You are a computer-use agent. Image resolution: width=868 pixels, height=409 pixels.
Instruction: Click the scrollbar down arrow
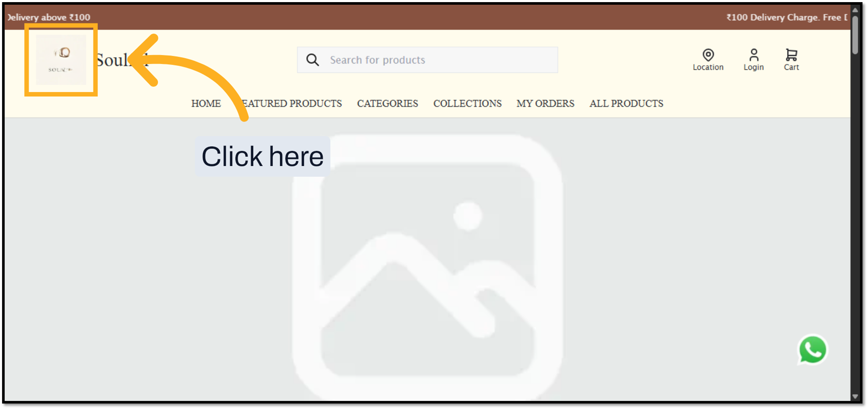(855, 396)
